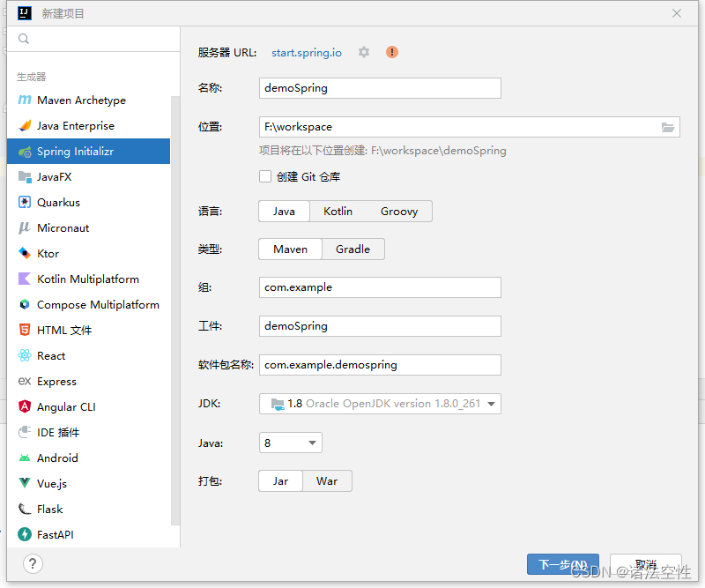Viewport: 705px width, 588px height.
Task: Open the start.spring.io server link
Action: click(307, 53)
